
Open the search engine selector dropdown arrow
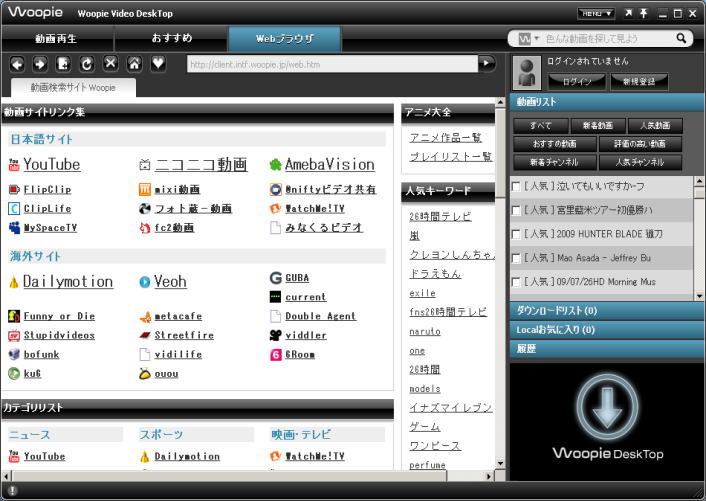pyautogui.click(x=536, y=38)
